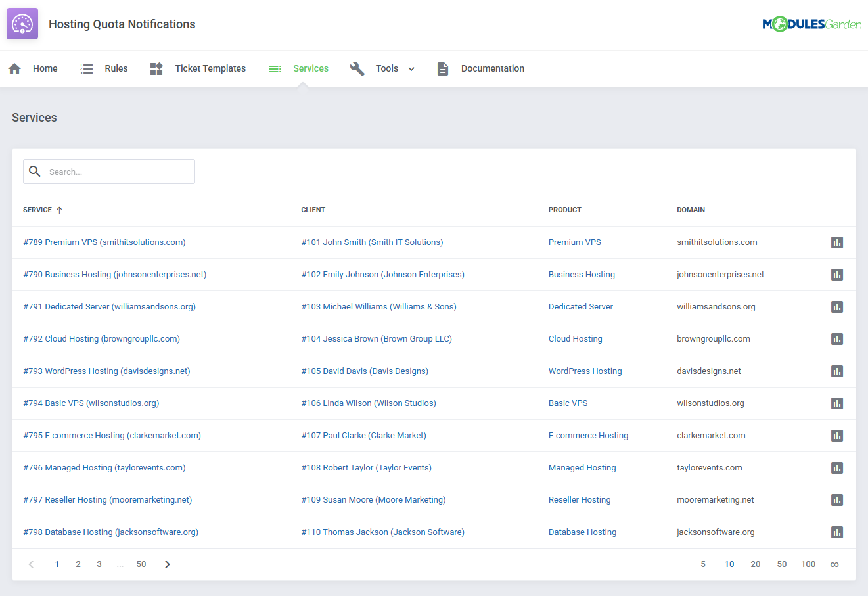Switch to the Rules tab
This screenshot has width=868, height=596.
point(116,68)
